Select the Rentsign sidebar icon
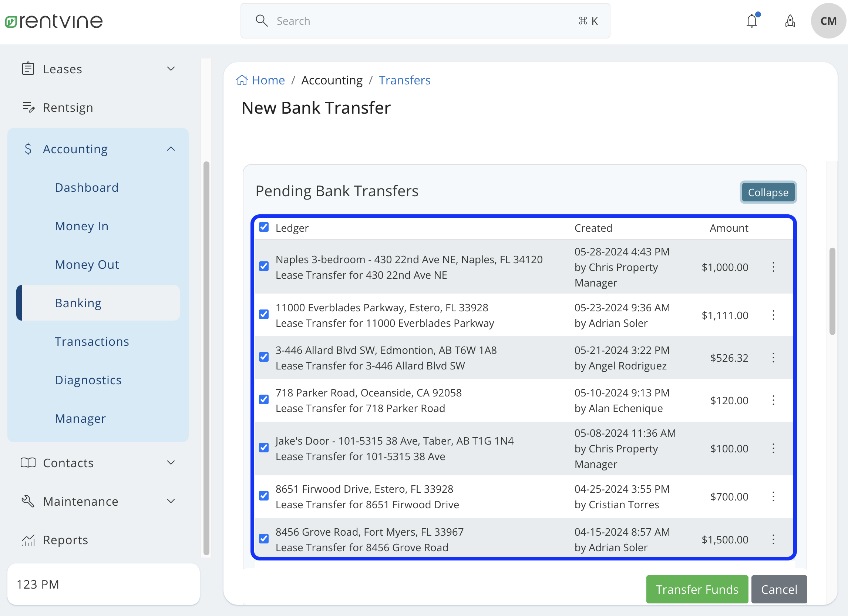 [x=28, y=107]
